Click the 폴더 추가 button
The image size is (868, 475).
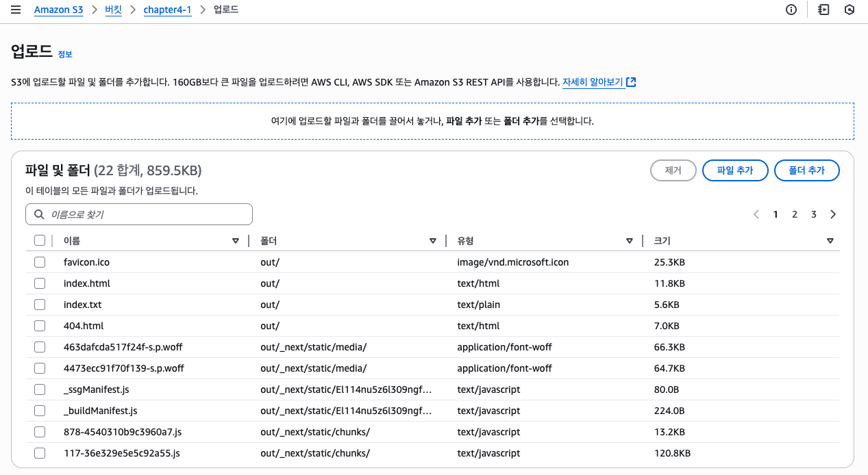tap(807, 170)
